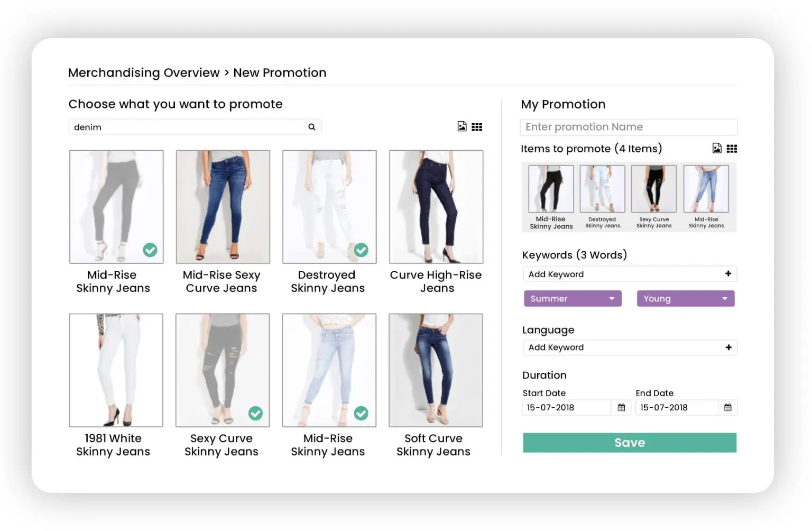Uncheck the gray Mid-Rise Skinny Jeans checkmark
This screenshot has width=812, height=531.
tap(150, 250)
